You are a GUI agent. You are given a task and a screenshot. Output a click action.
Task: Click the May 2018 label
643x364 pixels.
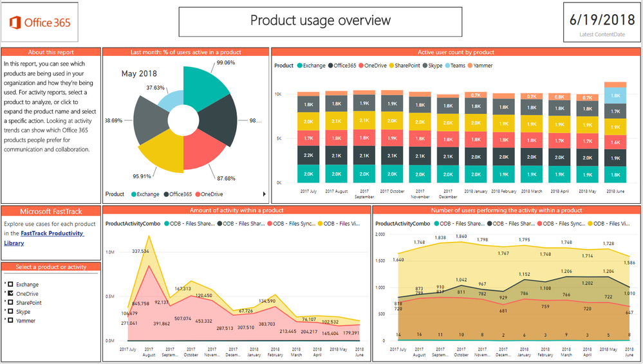[x=139, y=73]
